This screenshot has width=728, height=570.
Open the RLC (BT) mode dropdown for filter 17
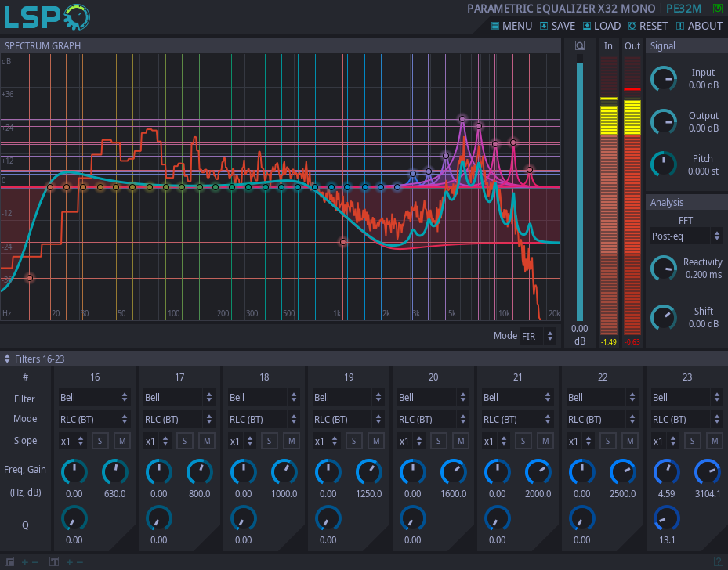179,419
